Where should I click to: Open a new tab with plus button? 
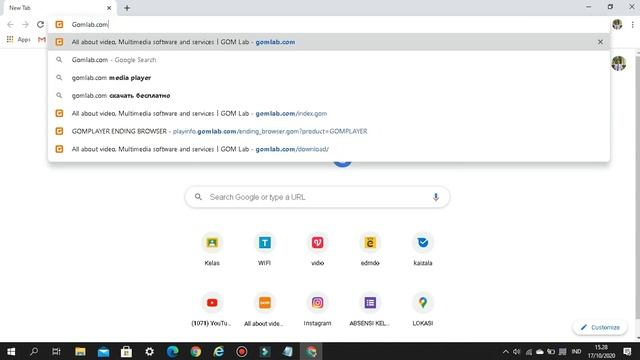[127, 8]
